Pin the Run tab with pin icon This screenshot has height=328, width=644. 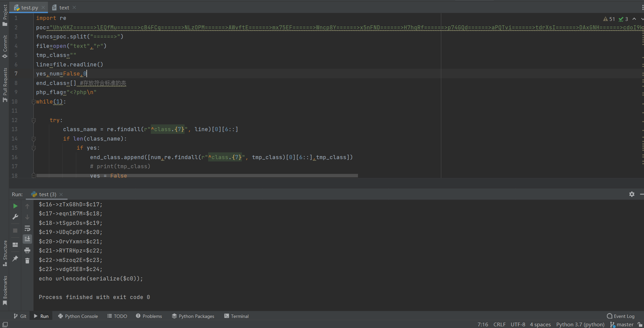(15, 259)
